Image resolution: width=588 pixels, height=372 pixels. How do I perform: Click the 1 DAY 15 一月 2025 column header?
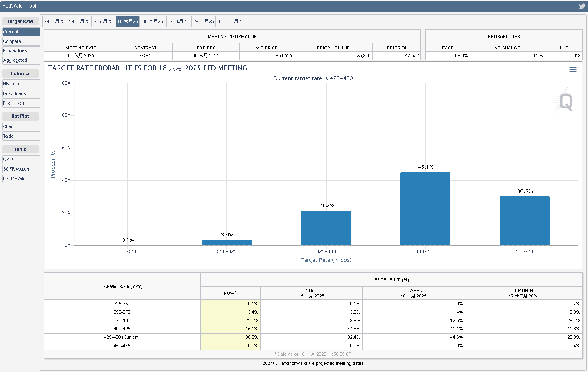312,293
